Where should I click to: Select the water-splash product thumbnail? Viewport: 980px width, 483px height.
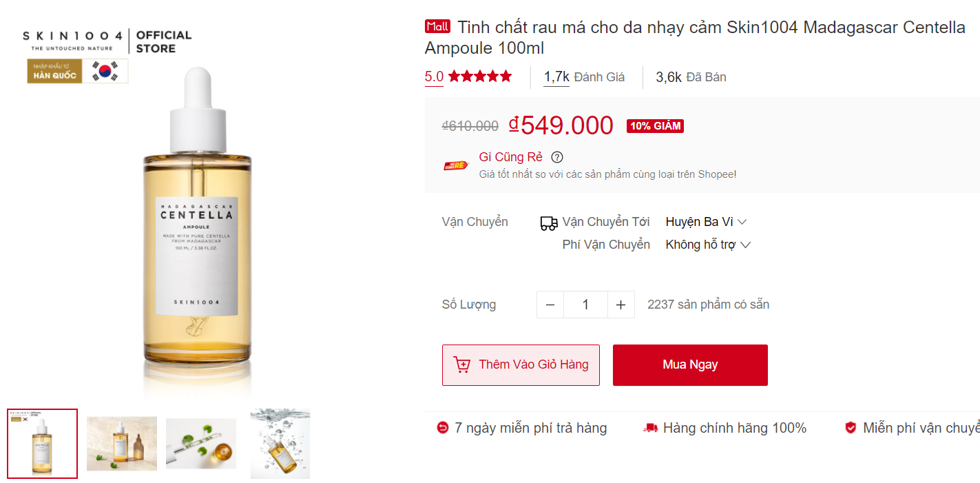(x=280, y=443)
